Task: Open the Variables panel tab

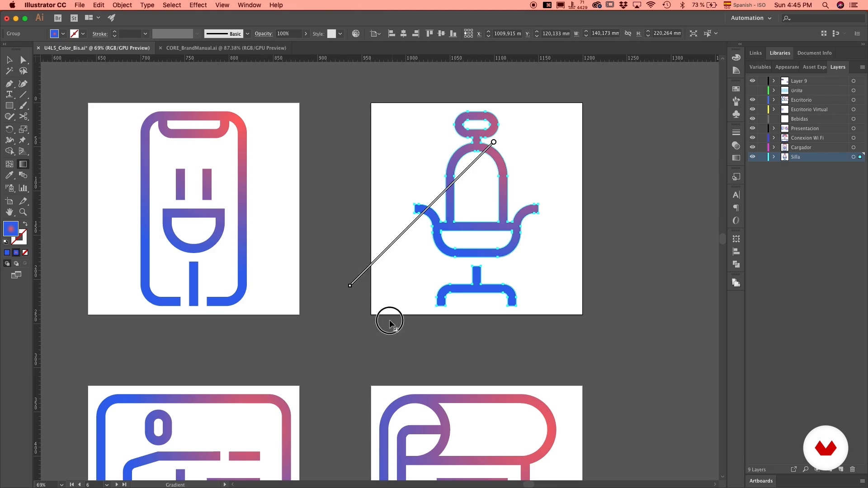Action: pos(760,67)
